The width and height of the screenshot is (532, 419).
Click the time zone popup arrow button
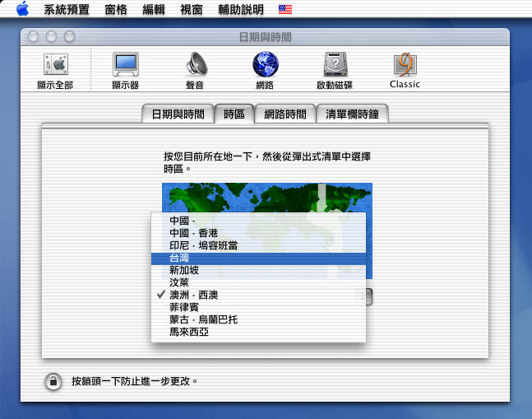pyautogui.click(x=369, y=296)
